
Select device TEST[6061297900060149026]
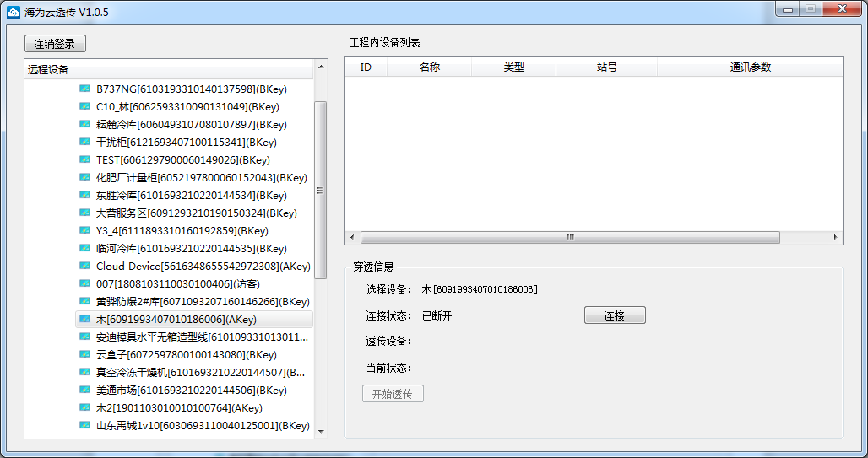(x=183, y=160)
